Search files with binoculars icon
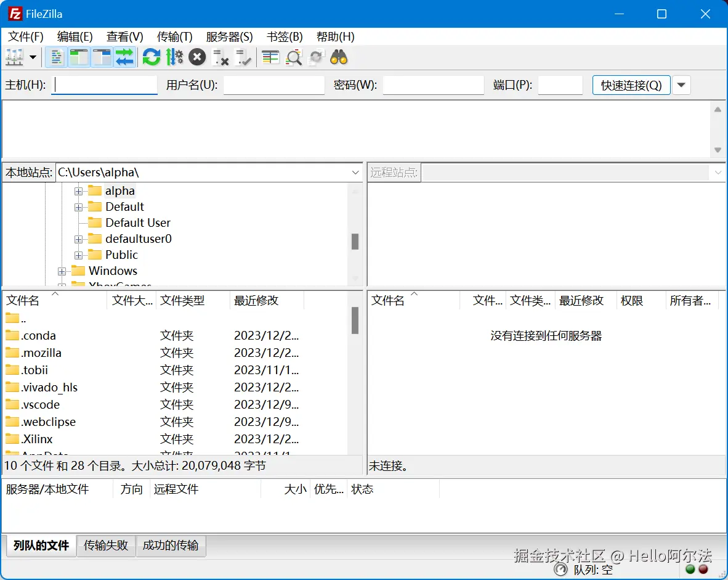728x580 pixels. coord(339,57)
